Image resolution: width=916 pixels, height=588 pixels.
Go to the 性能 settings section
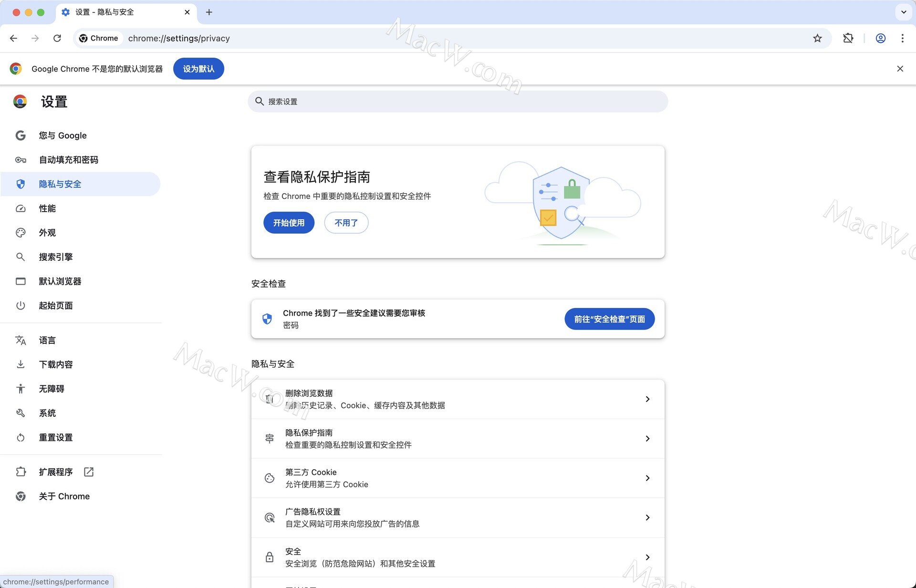(80, 208)
